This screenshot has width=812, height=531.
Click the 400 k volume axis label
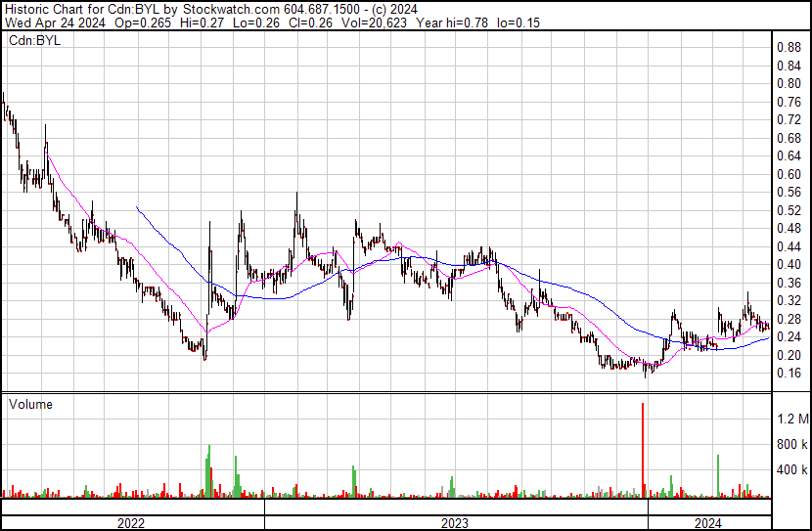click(x=791, y=470)
